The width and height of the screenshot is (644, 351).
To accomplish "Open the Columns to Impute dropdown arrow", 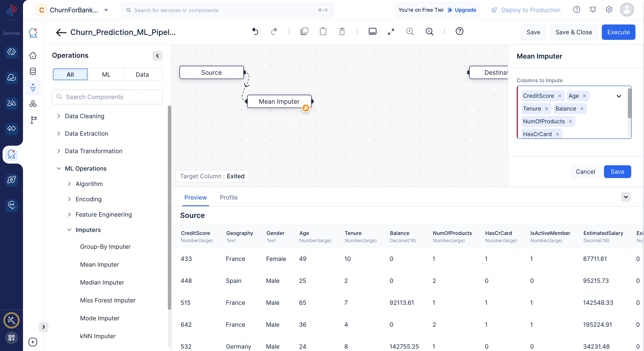I will point(618,96).
